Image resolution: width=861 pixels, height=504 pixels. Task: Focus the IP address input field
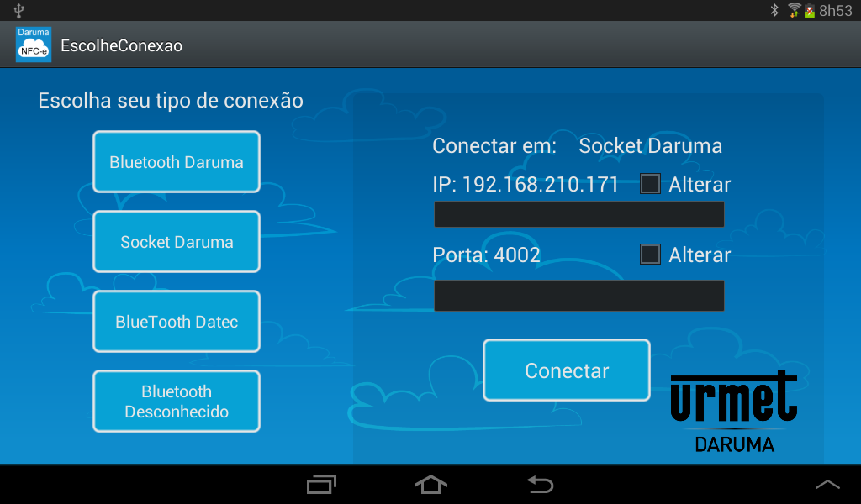[x=578, y=214]
